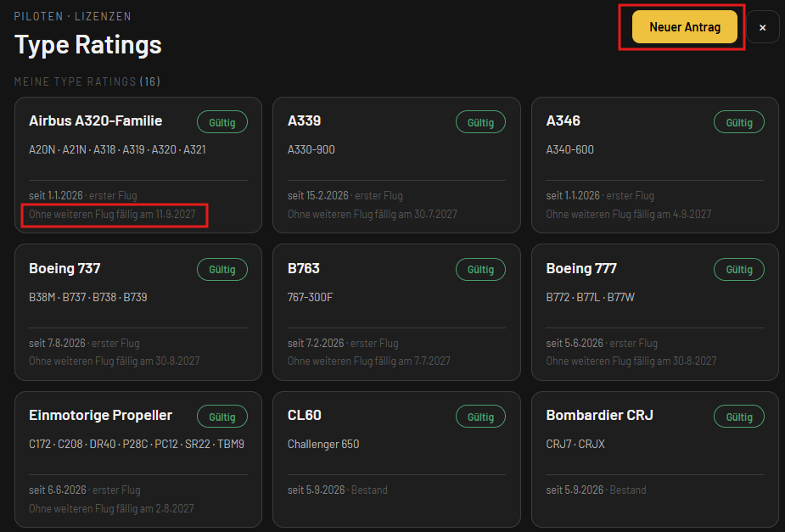This screenshot has height=532, width=785.
Task: Click the 767-300F variant text
Action: pyautogui.click(x=311, y=297)
